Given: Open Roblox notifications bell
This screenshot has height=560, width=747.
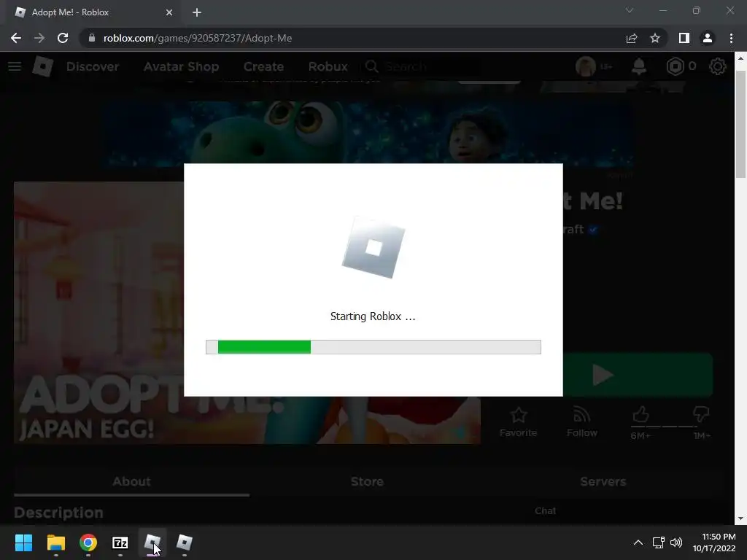Looking at the screenshot, I should [x=638, y=66].
